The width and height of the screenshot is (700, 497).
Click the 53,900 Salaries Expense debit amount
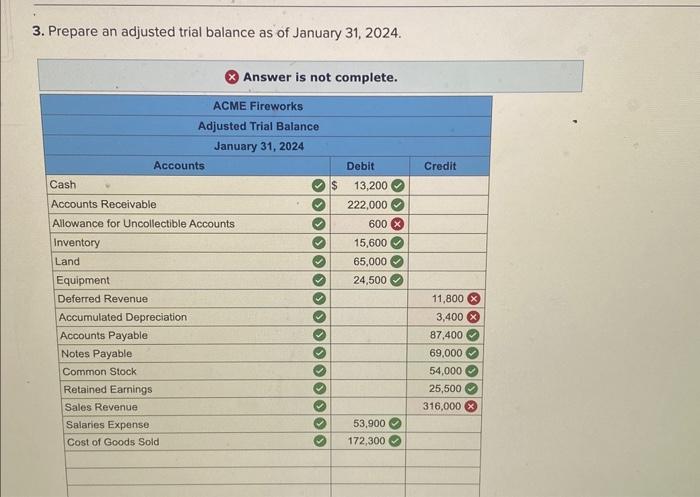369,423
